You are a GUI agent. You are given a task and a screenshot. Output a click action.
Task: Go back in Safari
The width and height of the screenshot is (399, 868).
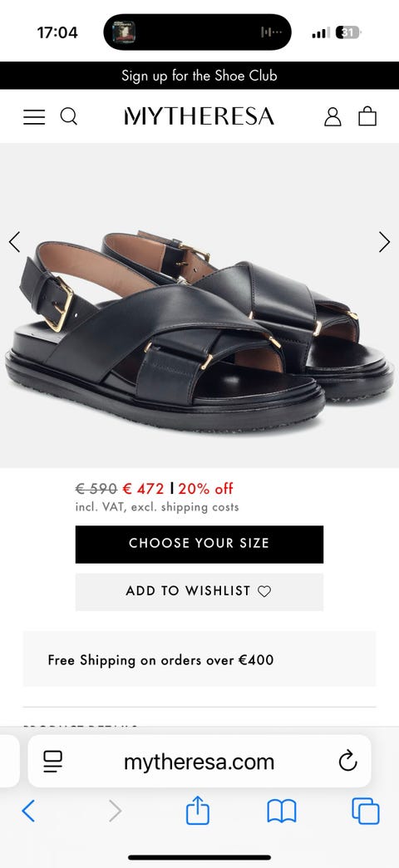tap(28, 811)
